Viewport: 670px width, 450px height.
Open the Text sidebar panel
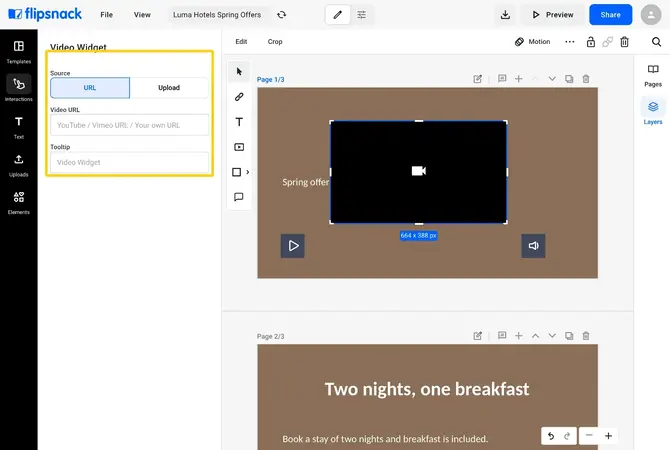coord(18,127)
